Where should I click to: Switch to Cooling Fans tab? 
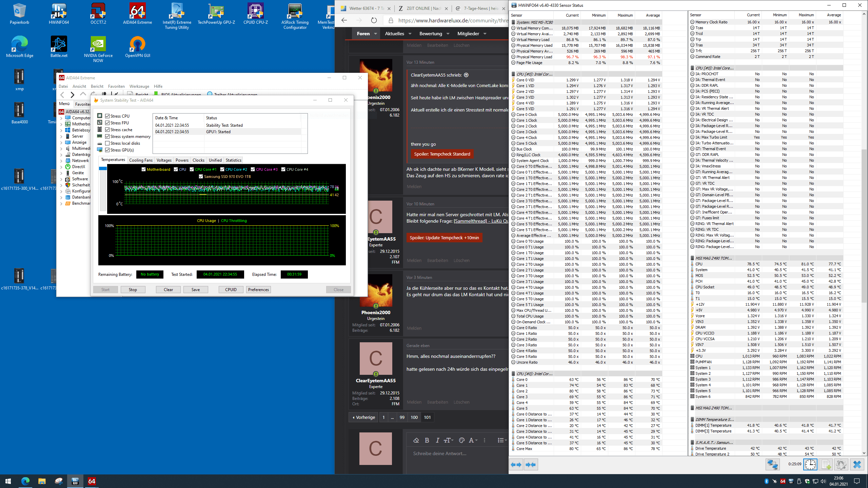[141, 160]
